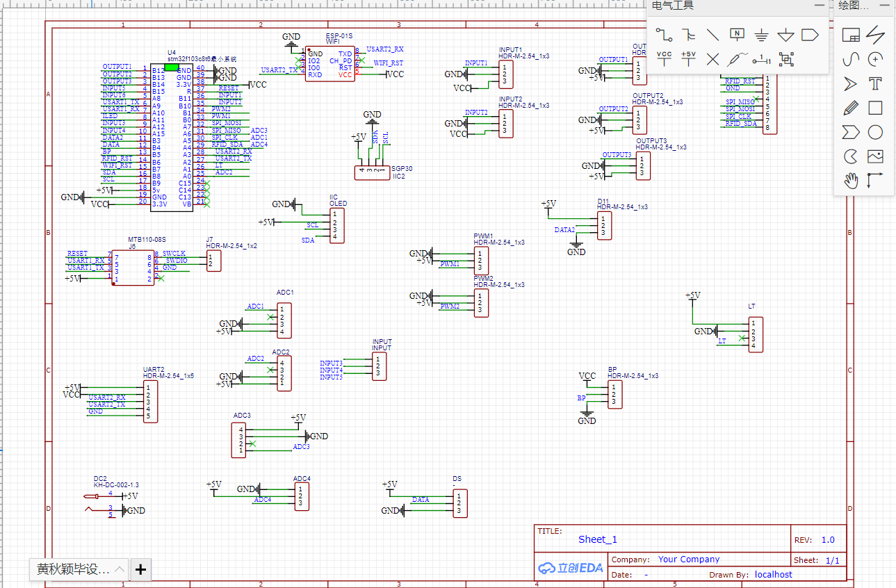The height and width of the screenshot is (588, 896).
Task: Select the Sheet Setting drawing tool
Action: pos(851,35)
